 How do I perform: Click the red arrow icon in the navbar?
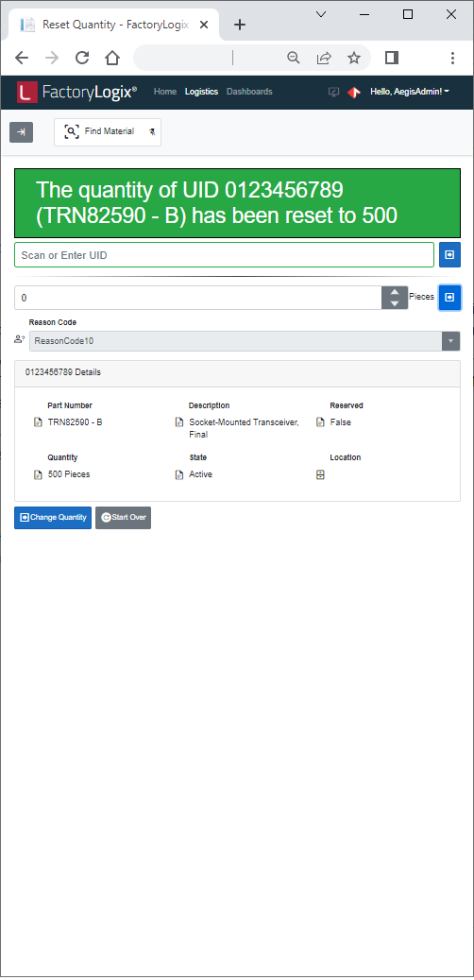click(354, 92)
